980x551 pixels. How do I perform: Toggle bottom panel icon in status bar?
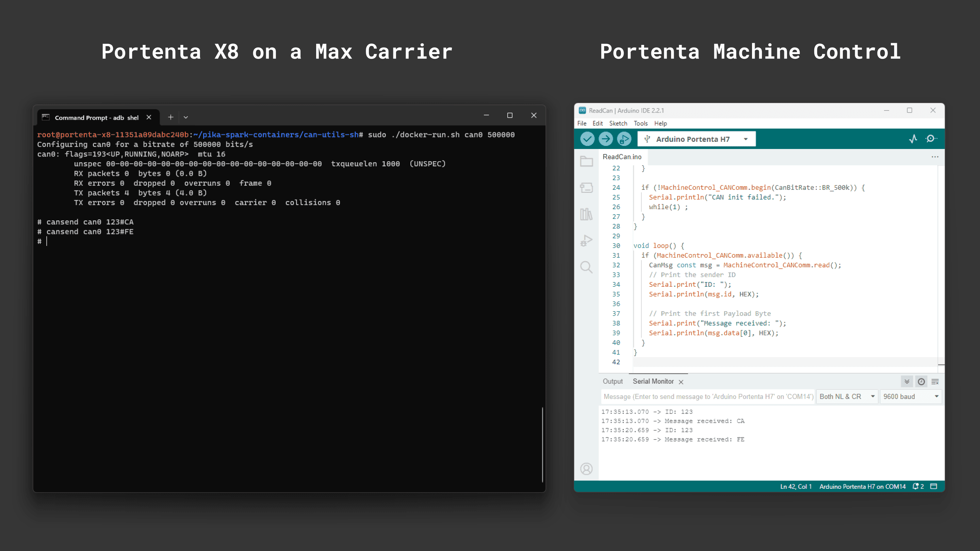click(x=934, y=486)
